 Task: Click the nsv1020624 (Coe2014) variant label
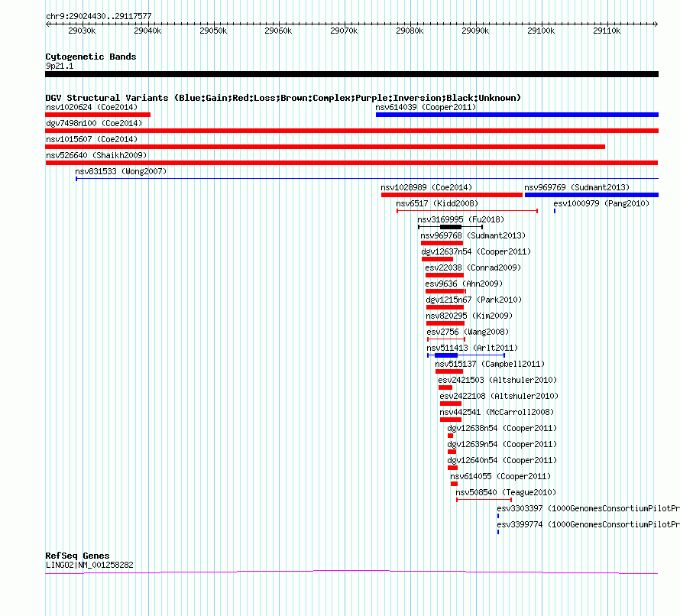(92, 107)
